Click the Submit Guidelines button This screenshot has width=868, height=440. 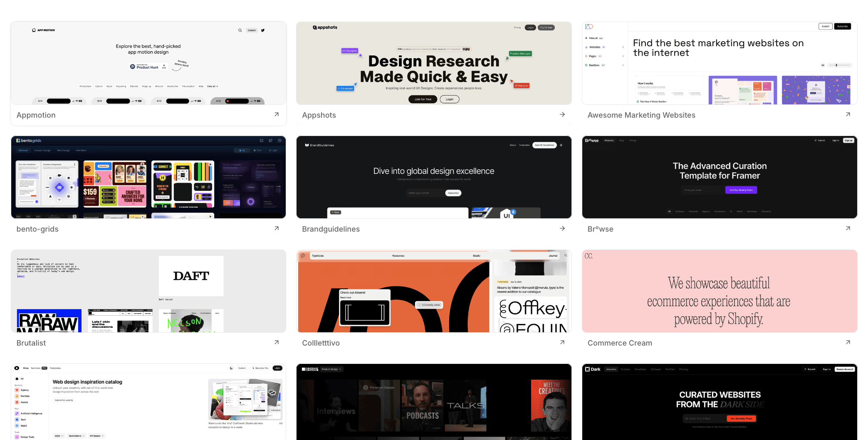click(544, 145)
